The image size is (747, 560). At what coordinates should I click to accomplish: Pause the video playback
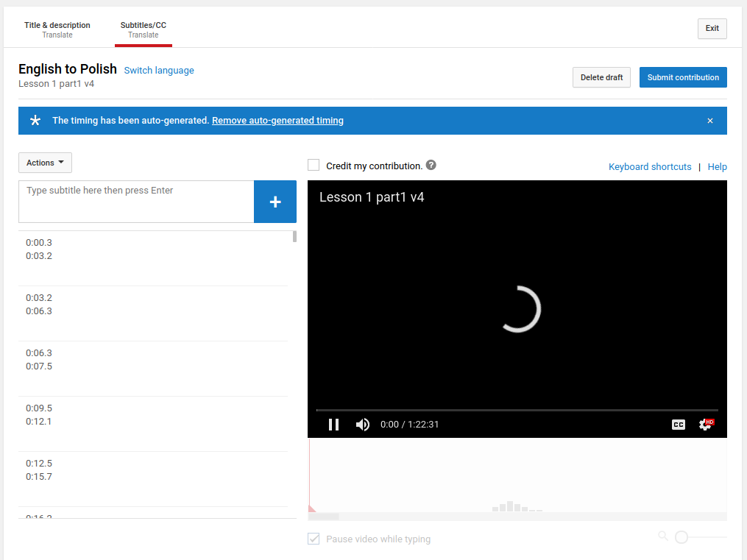(333, 425)
